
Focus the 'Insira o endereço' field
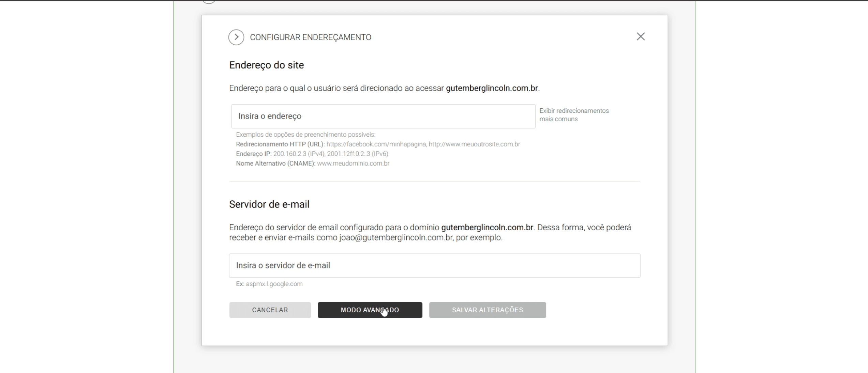tap(383, 116)
